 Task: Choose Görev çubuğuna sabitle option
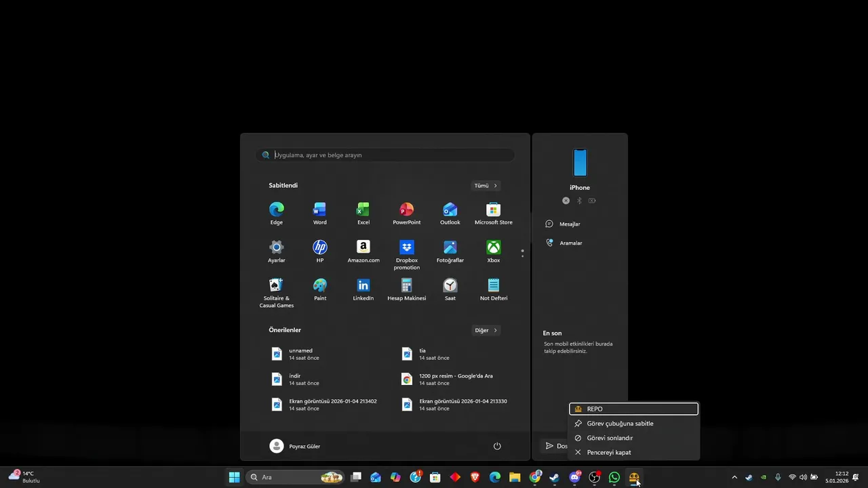pos(633,424)
